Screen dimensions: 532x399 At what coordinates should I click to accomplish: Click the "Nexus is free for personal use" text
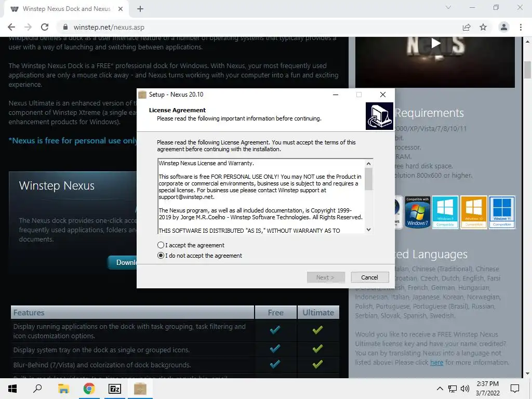pos(73,140)
